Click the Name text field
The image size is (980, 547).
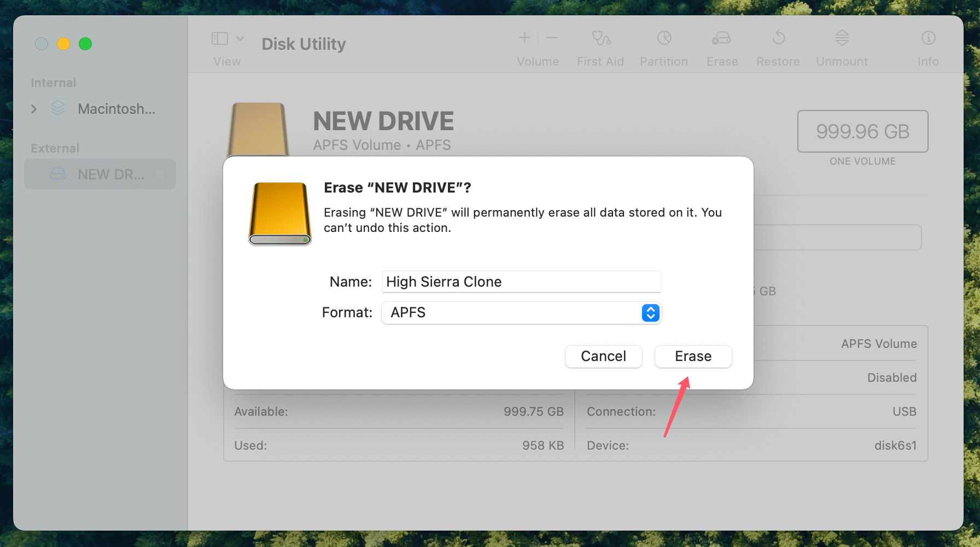(x=521, y=282)
